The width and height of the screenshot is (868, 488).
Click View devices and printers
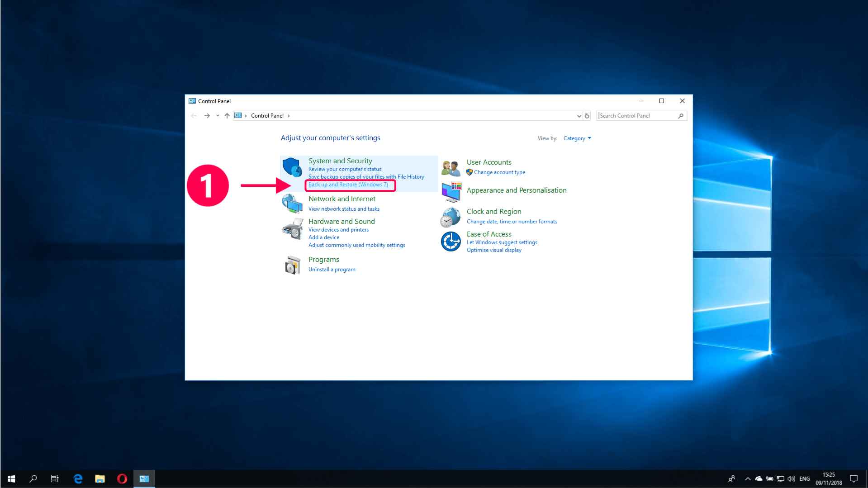(x=338, y=230)
